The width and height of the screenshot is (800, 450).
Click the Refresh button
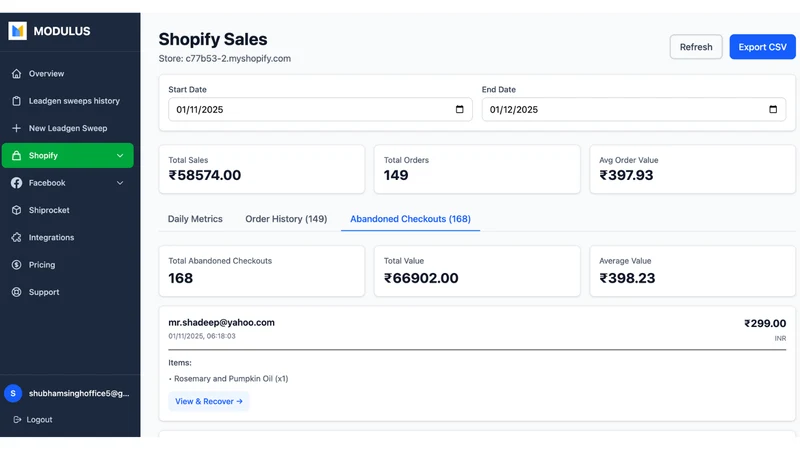tap(696, 47)
